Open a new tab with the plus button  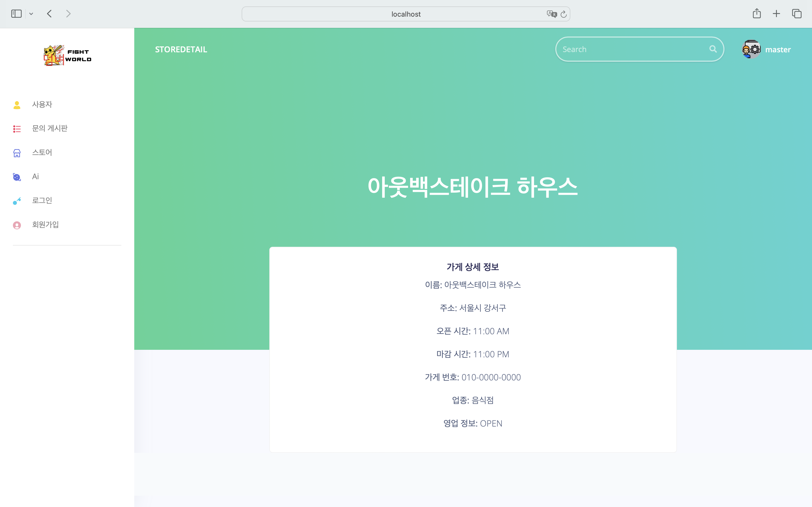(x=777, y=14)
